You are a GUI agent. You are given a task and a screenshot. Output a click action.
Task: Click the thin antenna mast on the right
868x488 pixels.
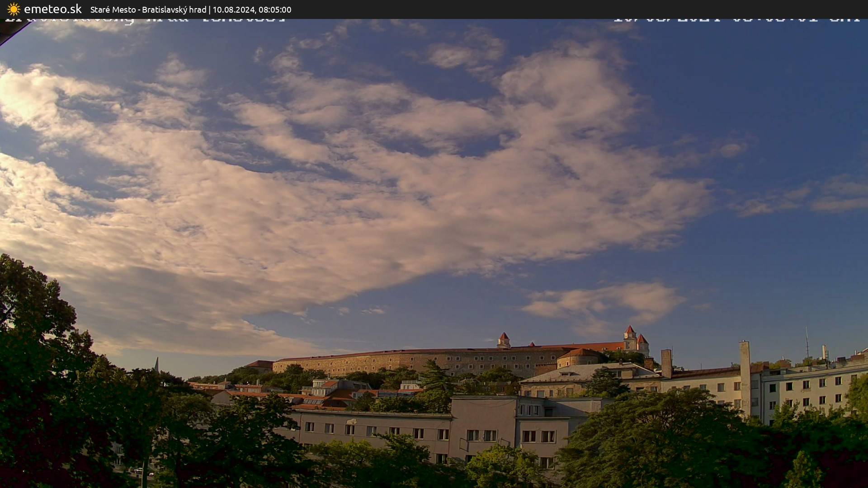[807, 343]
